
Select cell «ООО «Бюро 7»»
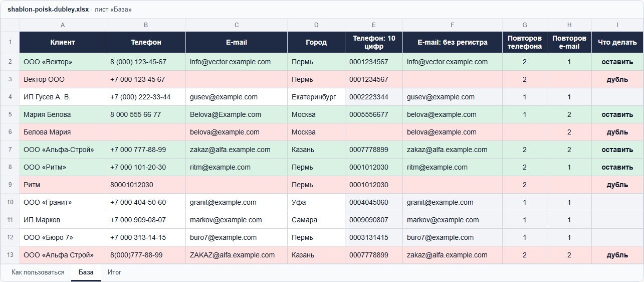[63, 237]
